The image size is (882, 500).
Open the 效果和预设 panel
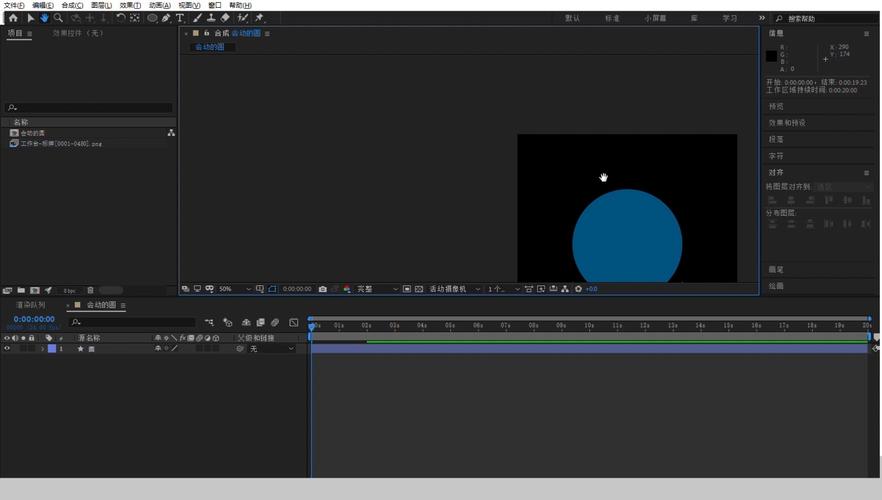coord(788,123)
